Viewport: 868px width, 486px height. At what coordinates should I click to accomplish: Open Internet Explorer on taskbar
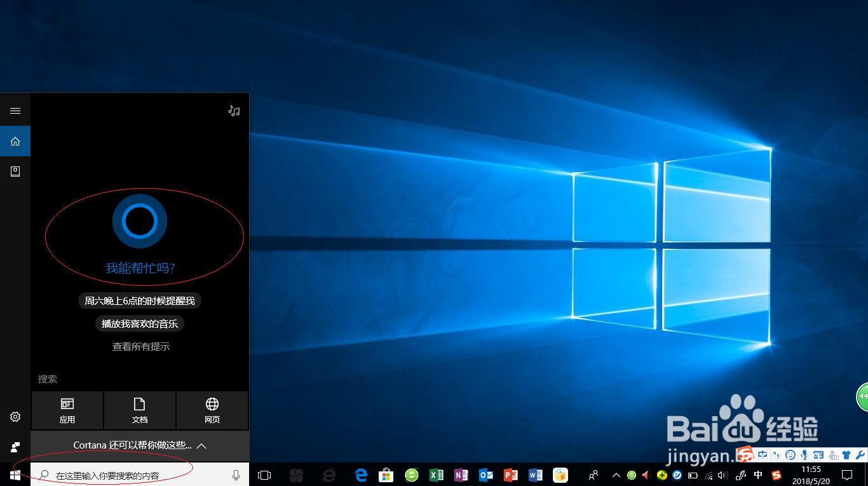click(329, 475)
